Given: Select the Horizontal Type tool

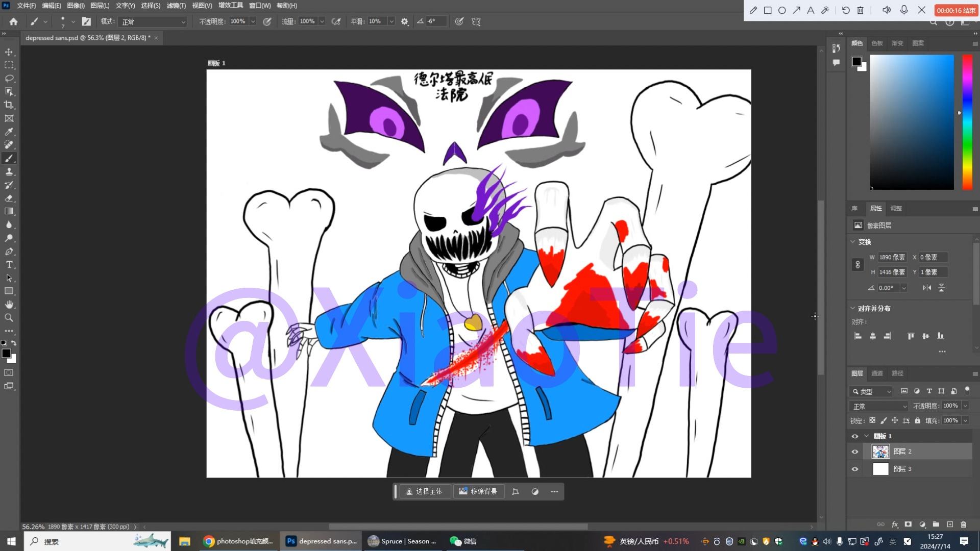Looking at the screenshot, I should tap(9, 264).
